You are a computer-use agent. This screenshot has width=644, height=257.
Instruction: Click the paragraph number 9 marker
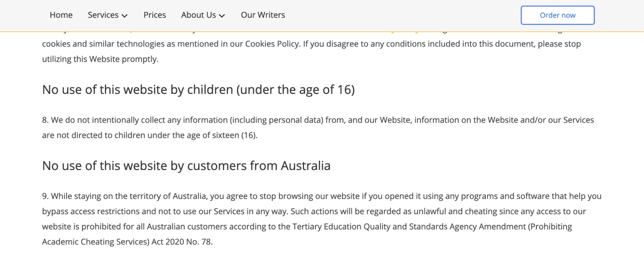click(x=45, y=196)
